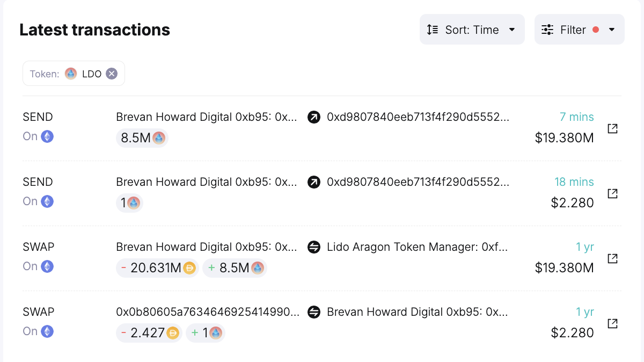Click the LDO icon inside the Token filter chip
Screen dimensions: 644x362
pos(71,73)
